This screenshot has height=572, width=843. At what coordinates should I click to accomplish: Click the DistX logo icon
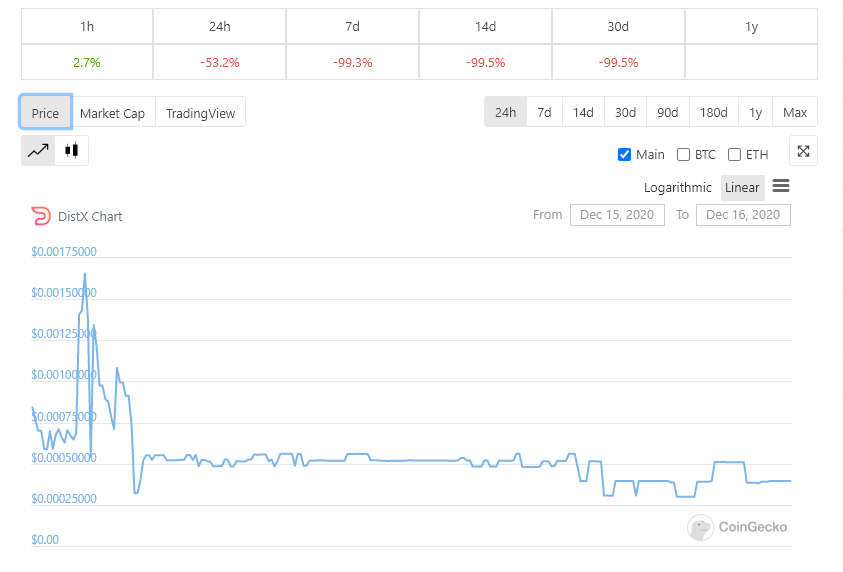pyautogui.click(x=41, y=216)
